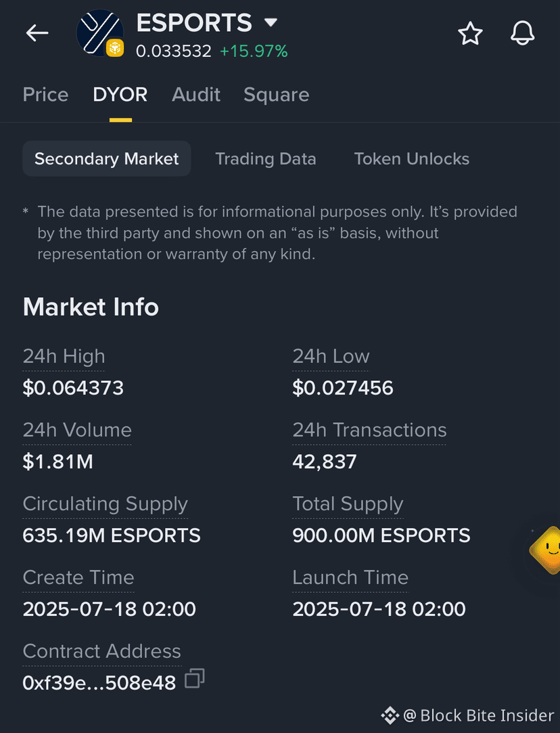Tap the Circulating Supply label for info
This screenshot has height=733, width=560.
[105, 504]
